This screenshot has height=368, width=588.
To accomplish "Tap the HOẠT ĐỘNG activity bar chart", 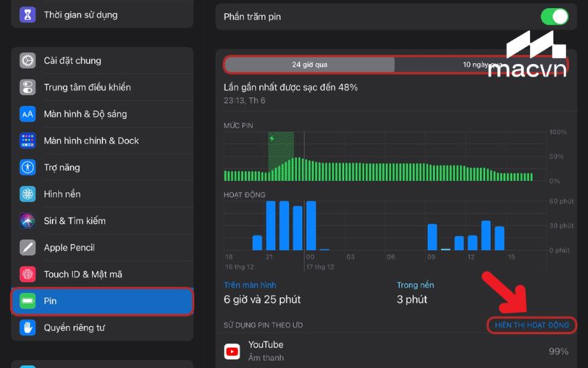I will click(x=385, y=225).
